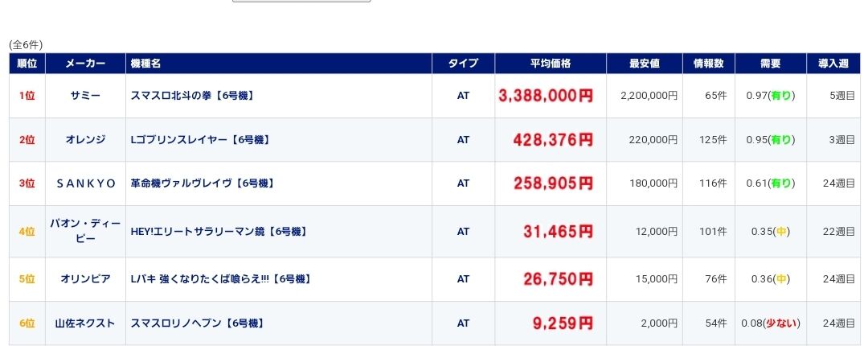Click the 428,376円 average price
This screenshot has height=346, width=868.
pos(553,140)
